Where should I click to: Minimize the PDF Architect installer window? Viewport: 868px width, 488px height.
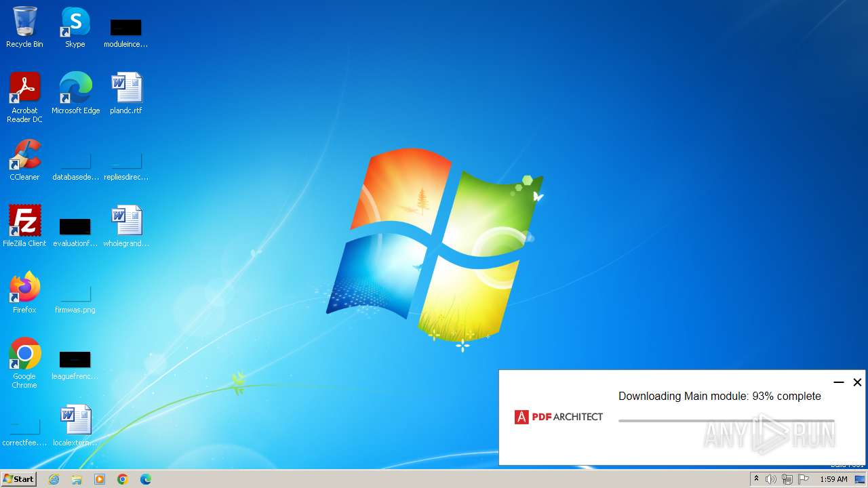[839, 382]
